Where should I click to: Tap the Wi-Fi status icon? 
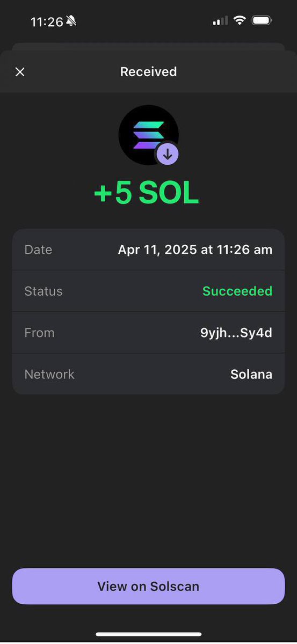pos(240,21)
